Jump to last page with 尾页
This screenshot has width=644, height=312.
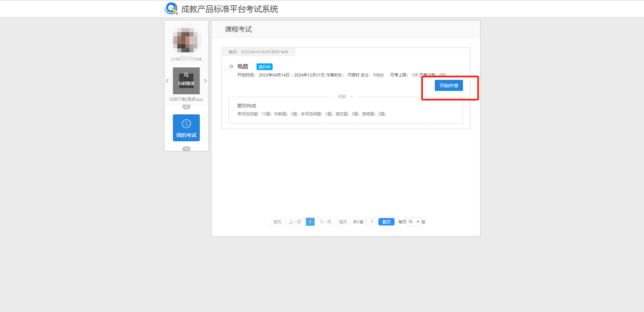point(343,222)
